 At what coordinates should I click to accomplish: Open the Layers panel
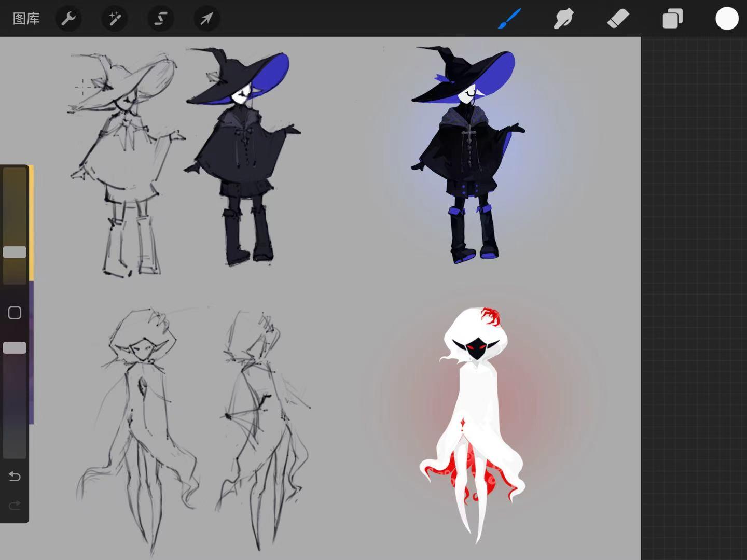click(672, 19)
